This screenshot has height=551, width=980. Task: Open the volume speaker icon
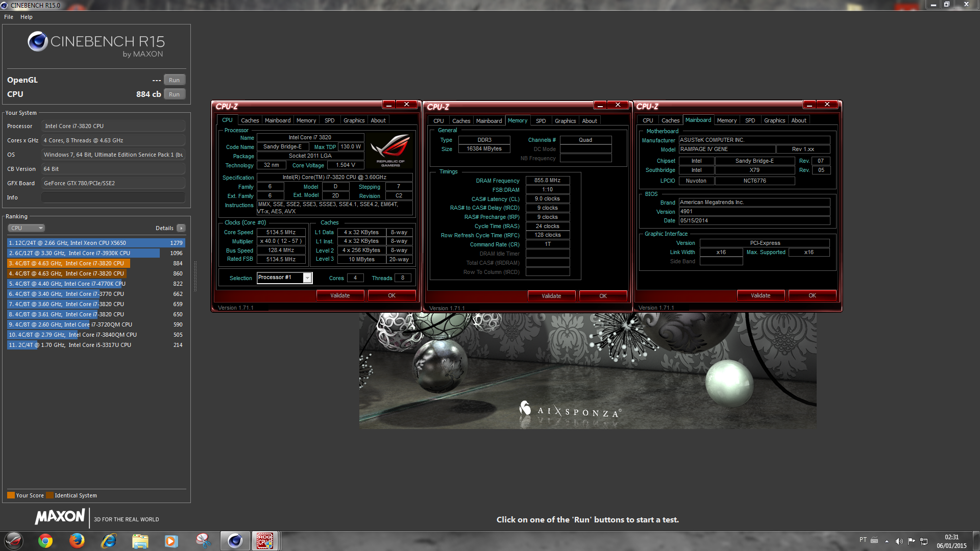pyautogui.click(x=899, y=541)
